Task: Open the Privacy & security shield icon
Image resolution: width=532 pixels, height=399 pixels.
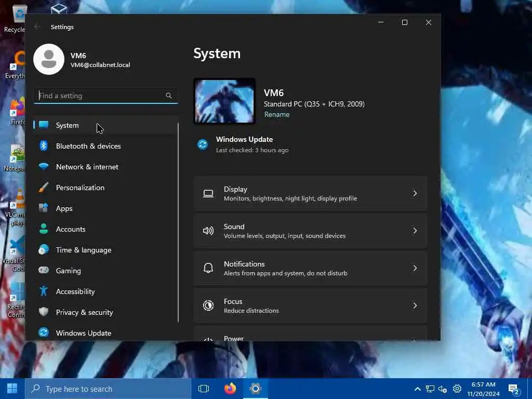Action: point(44,312)
